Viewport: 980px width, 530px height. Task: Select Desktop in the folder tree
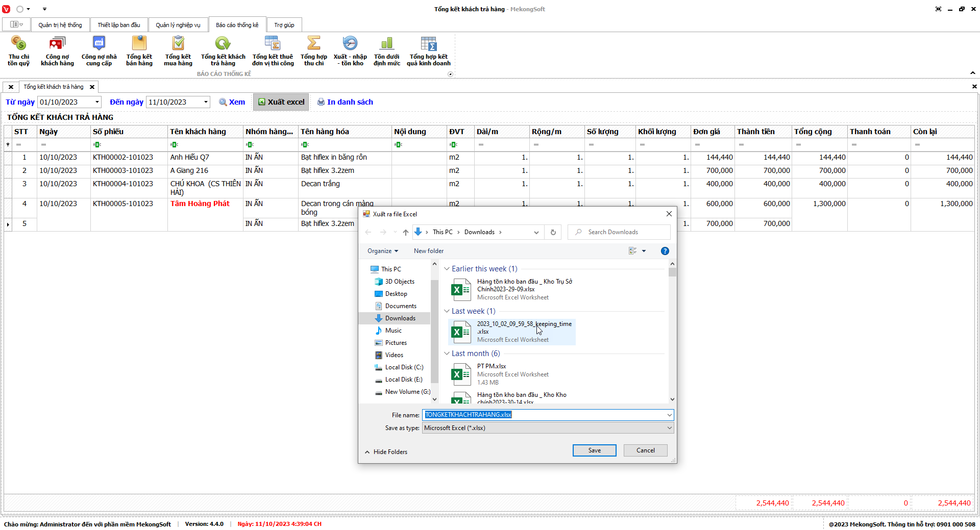(396, 294)
